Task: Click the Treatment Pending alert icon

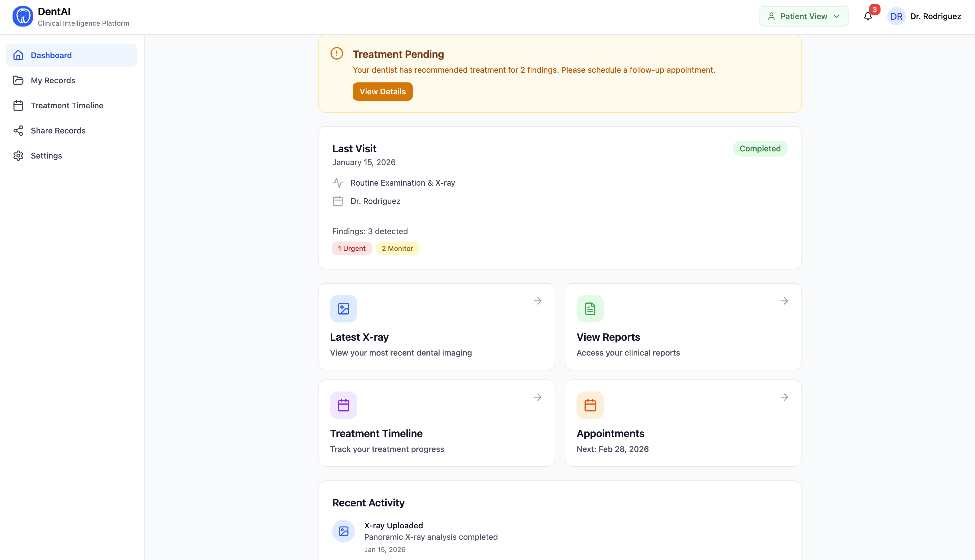Action: 337,53
